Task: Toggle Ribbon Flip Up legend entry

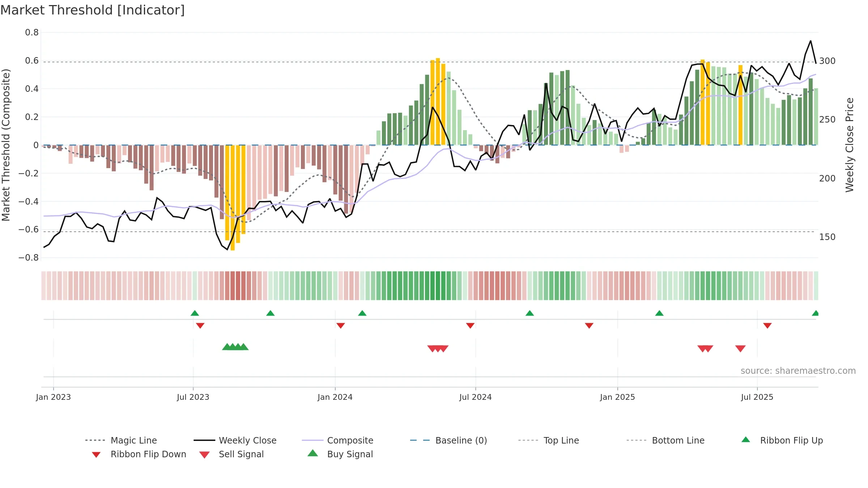Action: (x=782, y=440)
